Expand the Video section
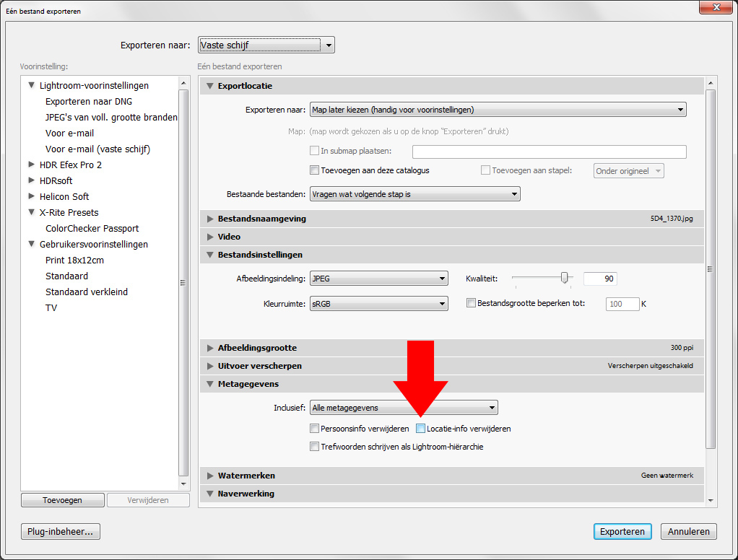Screen dimensions: 738x560 coord(210,237)
